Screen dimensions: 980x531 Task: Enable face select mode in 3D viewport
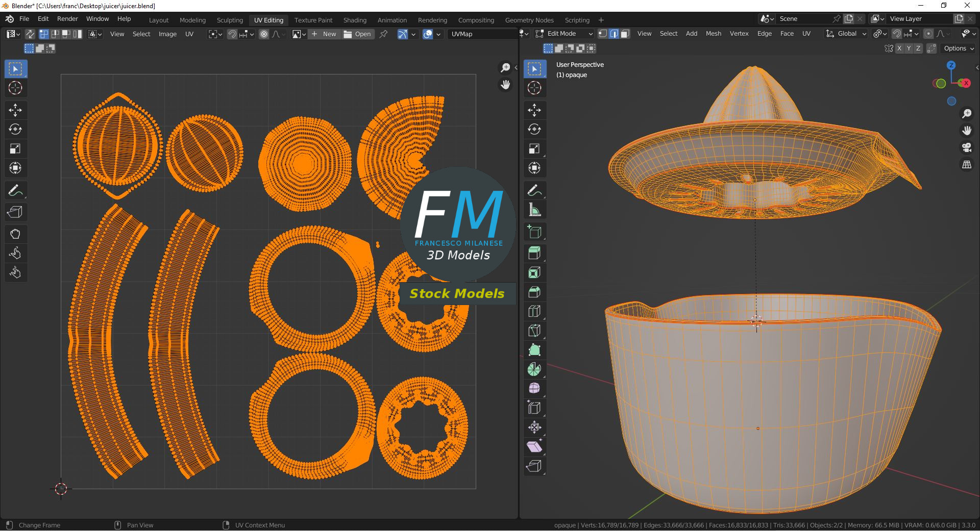click(x=625, y=34)
